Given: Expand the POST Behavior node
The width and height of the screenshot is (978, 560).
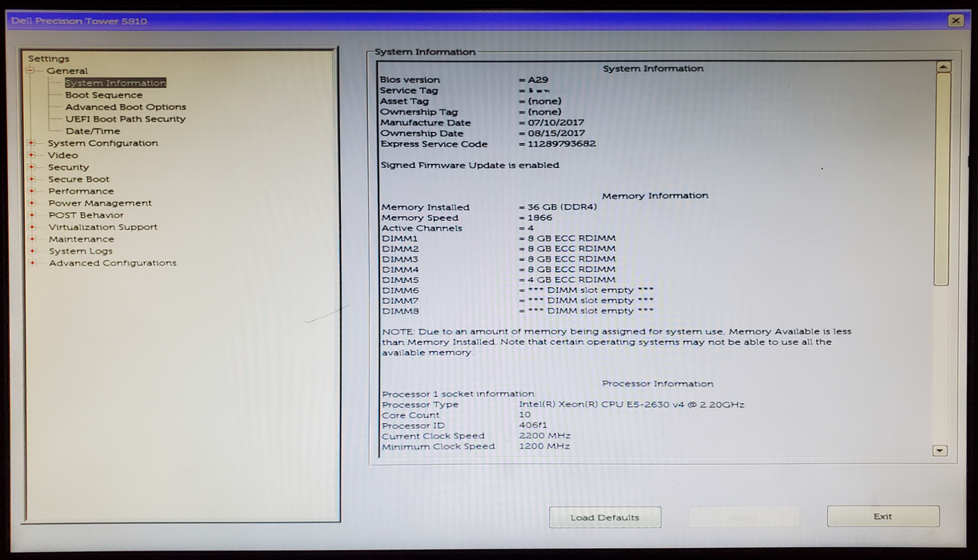Looking at the screenshot, I should click(x=31, y=215).
